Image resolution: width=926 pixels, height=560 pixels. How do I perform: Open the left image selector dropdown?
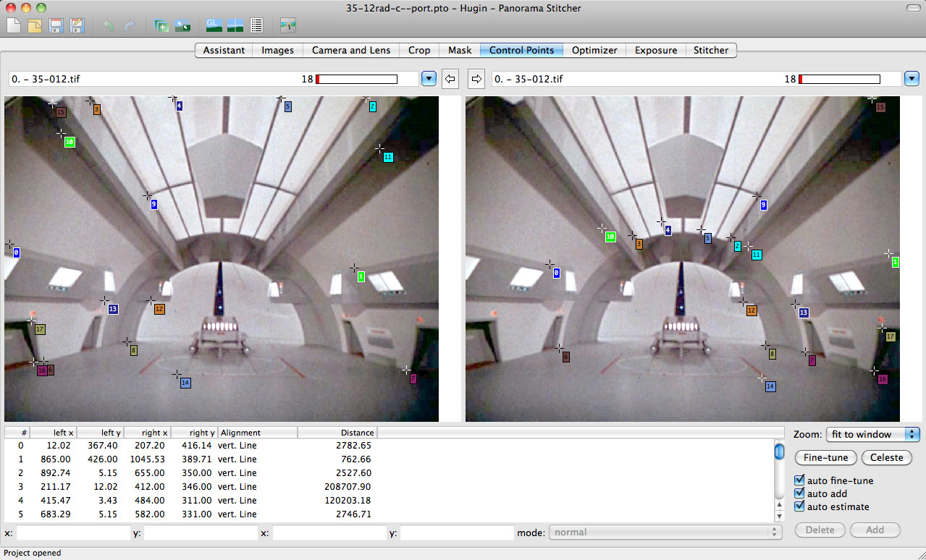tap(429, 78)
